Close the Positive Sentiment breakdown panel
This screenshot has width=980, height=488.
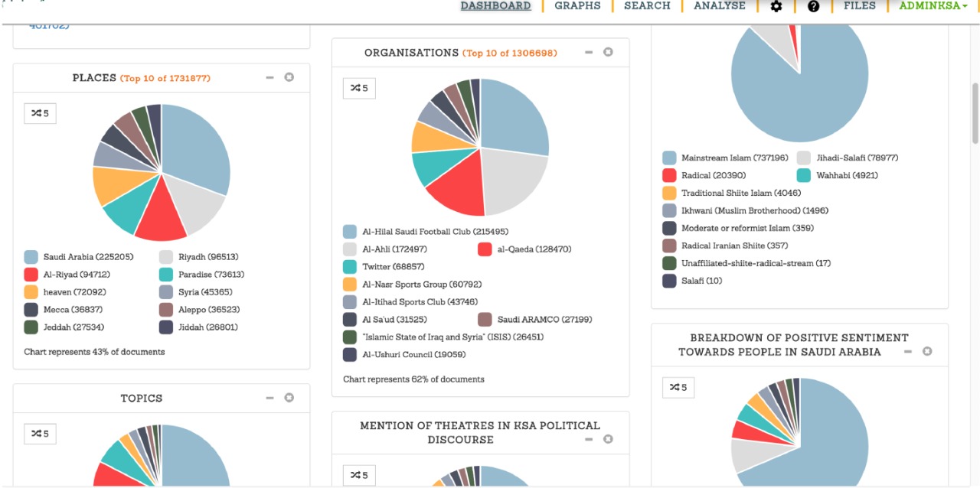pos(927,351)
